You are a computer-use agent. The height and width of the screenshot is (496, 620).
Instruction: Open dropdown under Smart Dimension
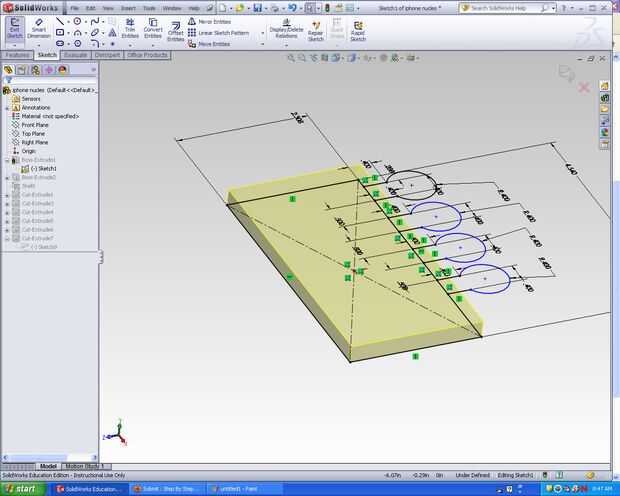pos(39,45)
